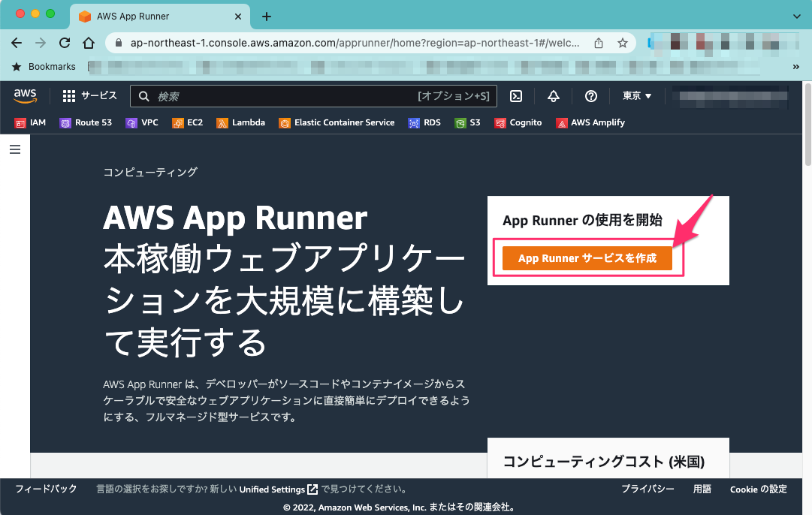Click the browser forward arrow
This screenshot has width=812, height=515.
point(41,43)
